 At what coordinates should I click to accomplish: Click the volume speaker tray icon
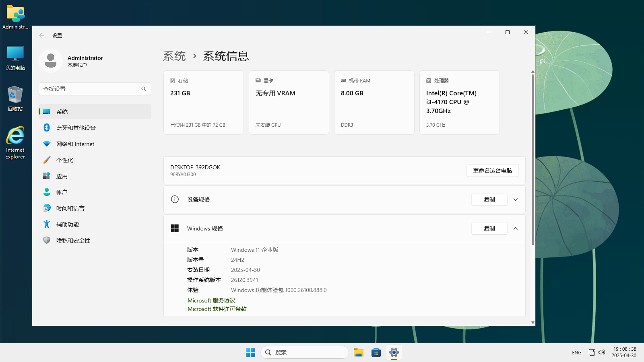[x=602, y=352]
